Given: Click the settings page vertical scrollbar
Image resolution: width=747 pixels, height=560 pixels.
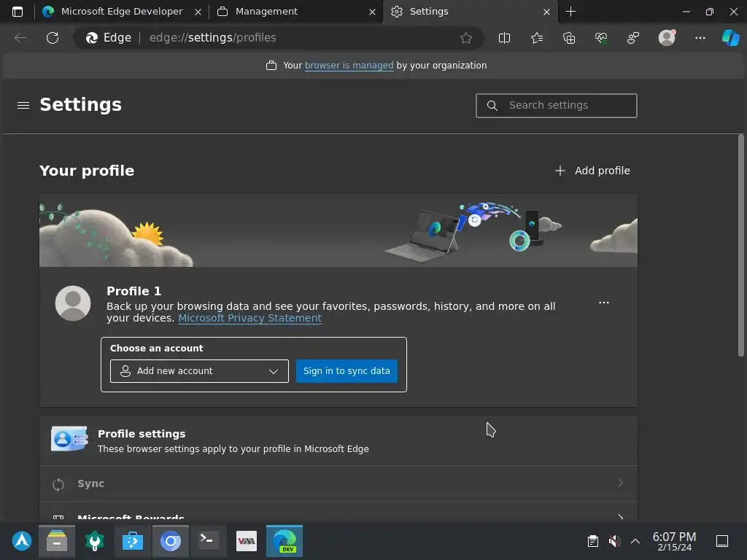Looking at the screenshot, I should point(740,245).
